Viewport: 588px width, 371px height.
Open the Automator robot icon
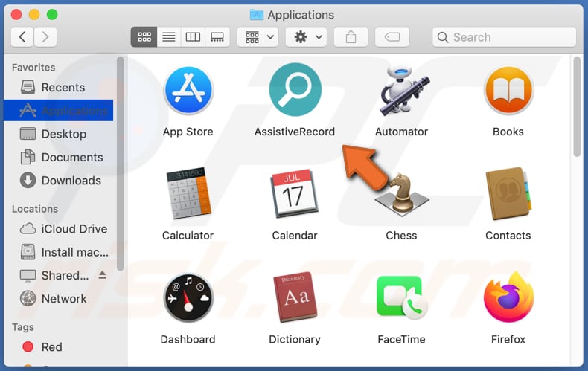(403, 89)
